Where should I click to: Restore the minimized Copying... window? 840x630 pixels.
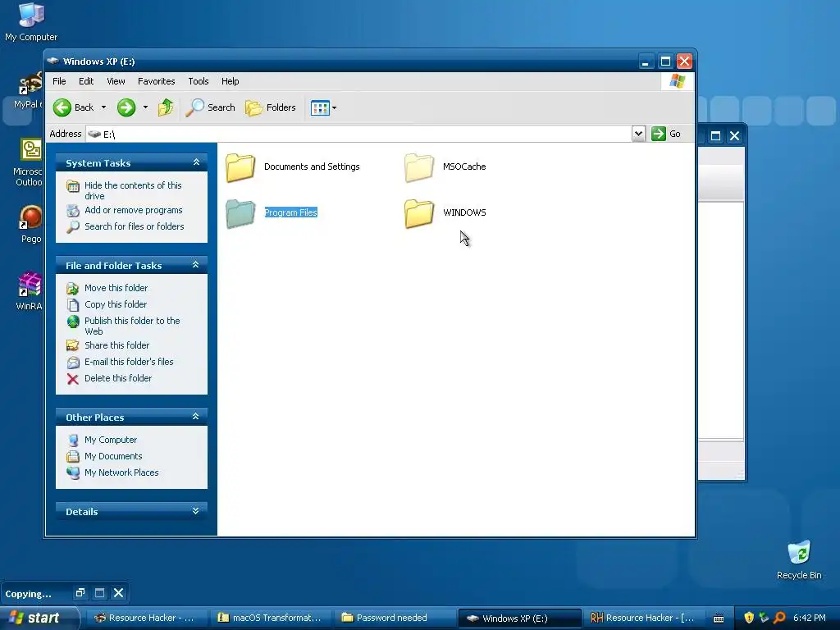point(80,593)
